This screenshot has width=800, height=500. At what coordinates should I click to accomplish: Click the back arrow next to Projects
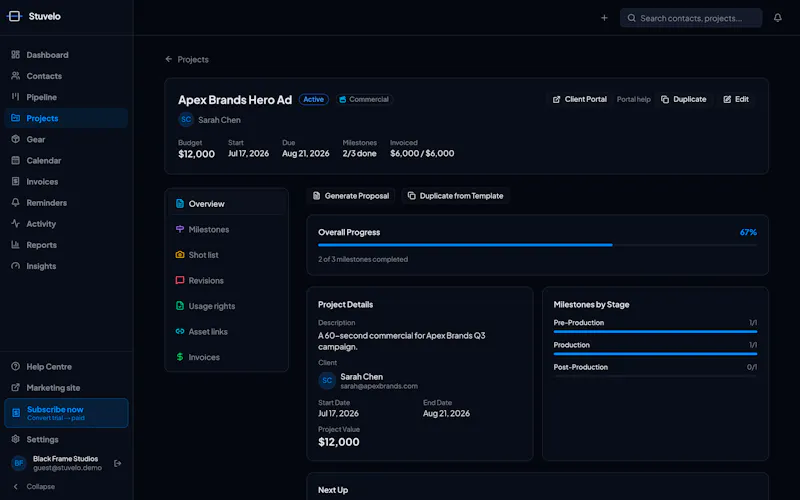click(x=168, y=59)
